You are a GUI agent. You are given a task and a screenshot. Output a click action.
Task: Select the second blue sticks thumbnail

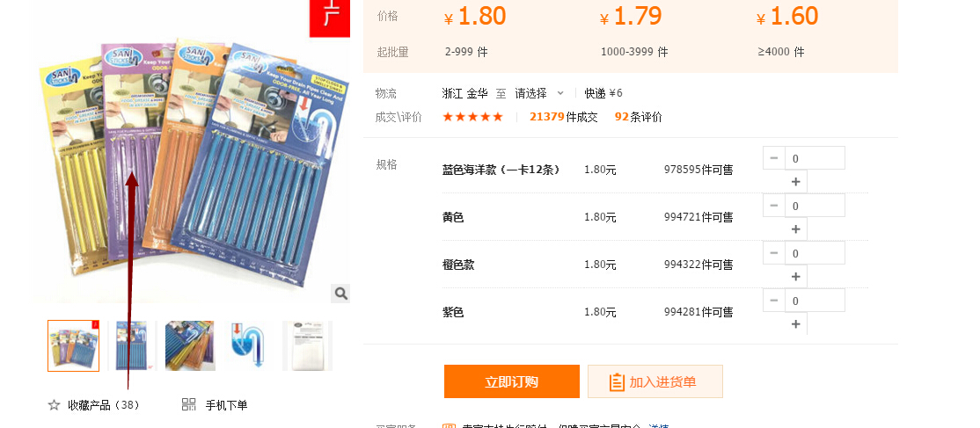132,345
